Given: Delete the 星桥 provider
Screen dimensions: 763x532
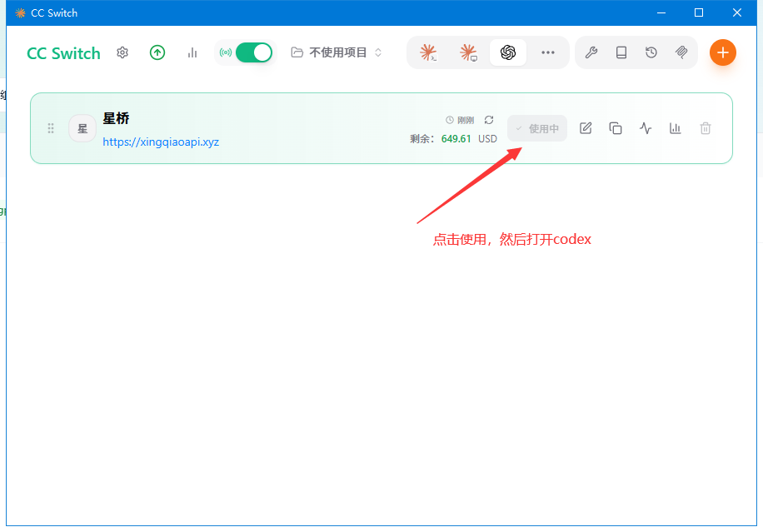Looking at the screenshot, I should pyautogui.click(x=705, y=128).
